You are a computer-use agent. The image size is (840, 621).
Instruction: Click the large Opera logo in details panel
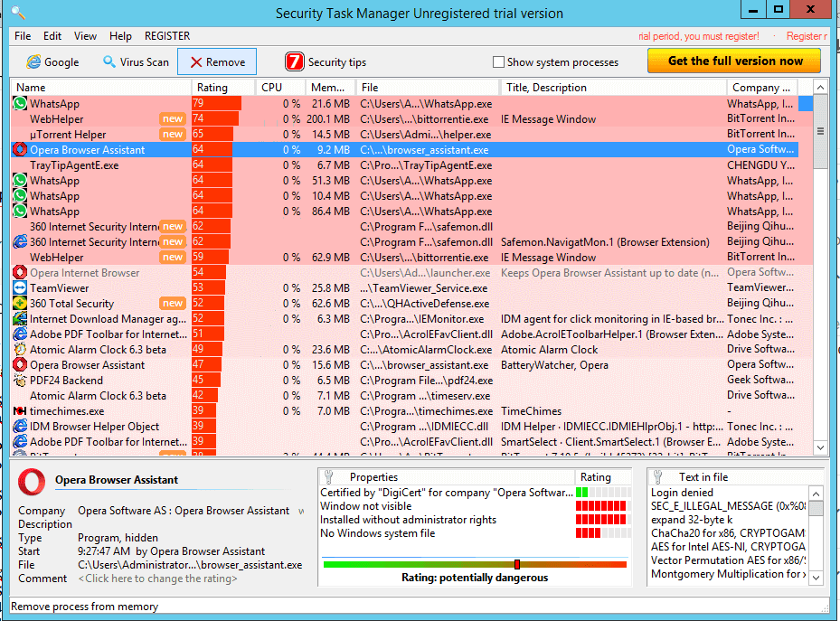[32, 482]
